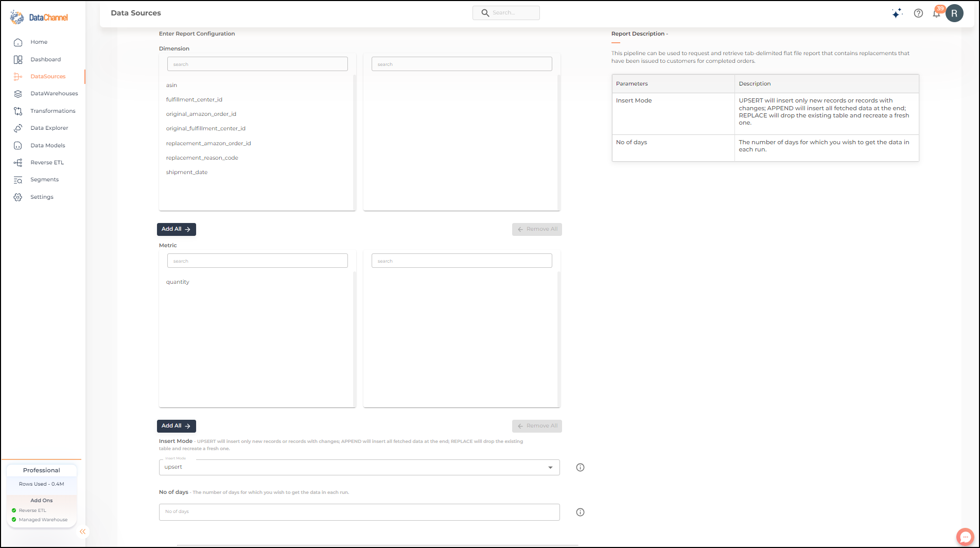Select fulfillment_center_id dimension
The height and width of the screenshot is (548, 980).
coord(194,100)
